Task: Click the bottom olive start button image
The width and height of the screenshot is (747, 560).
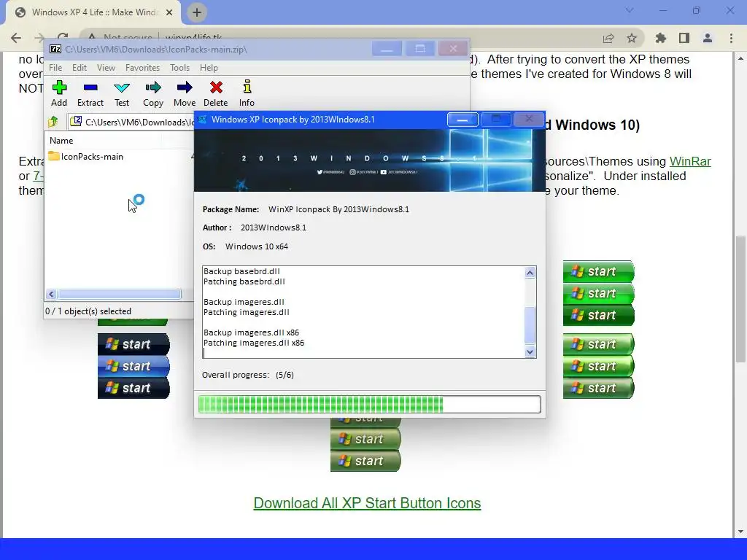Action: click(365, 461)
